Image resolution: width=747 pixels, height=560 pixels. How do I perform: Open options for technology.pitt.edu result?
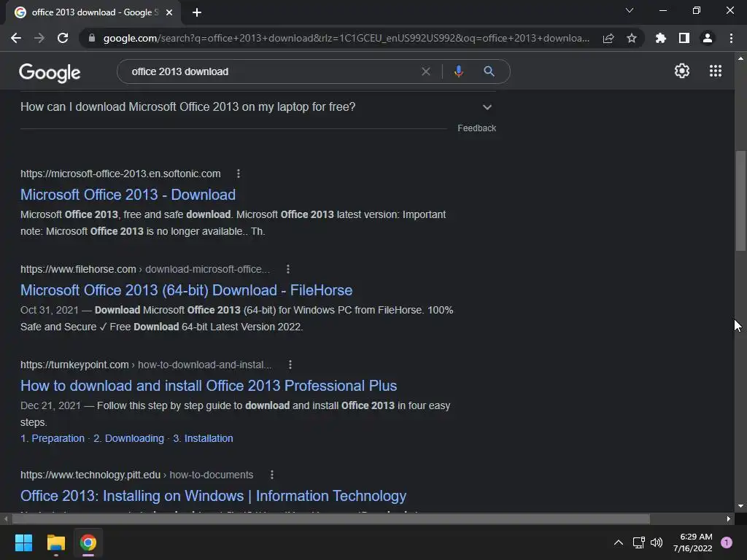point(272,475)
